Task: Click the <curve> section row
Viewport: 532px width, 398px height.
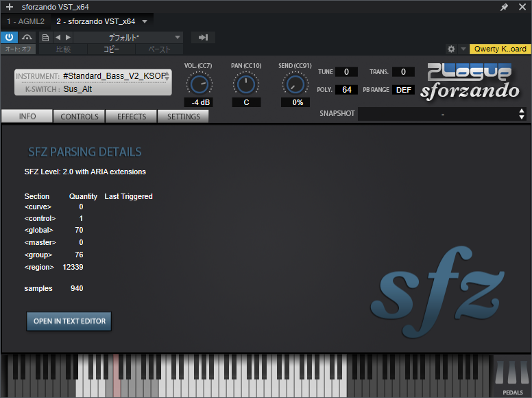Action: (53, 207)
